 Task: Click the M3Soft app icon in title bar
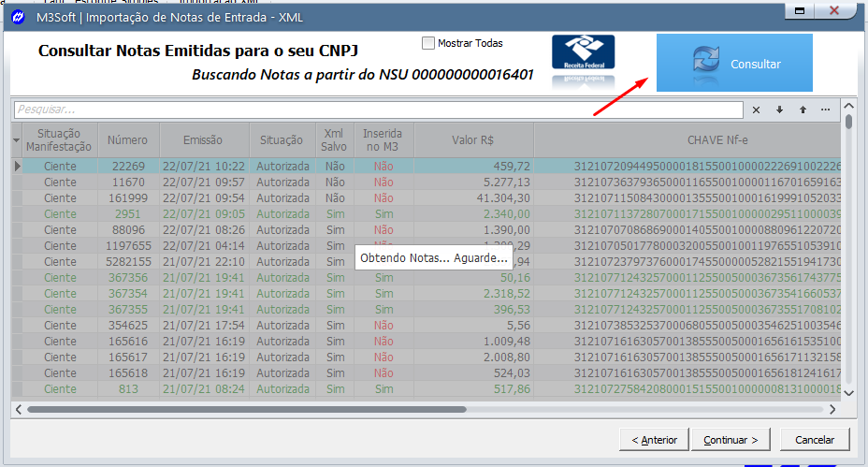17,18
